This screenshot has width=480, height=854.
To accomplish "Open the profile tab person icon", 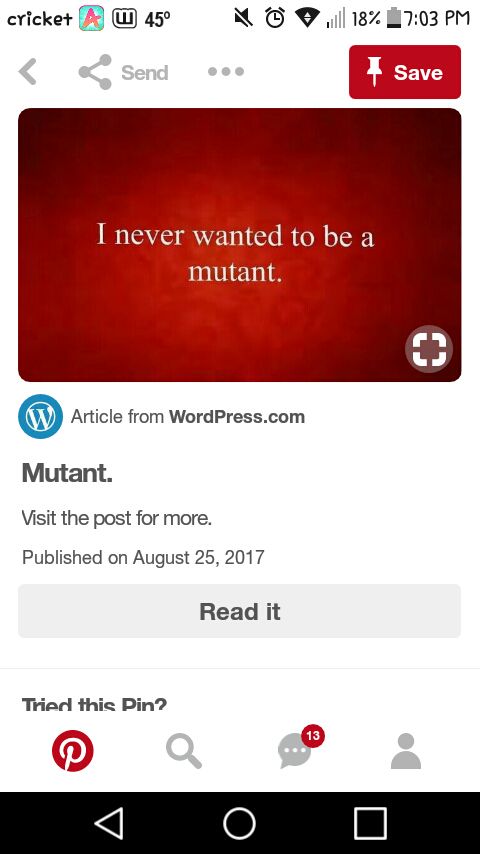I will (406, 751).
